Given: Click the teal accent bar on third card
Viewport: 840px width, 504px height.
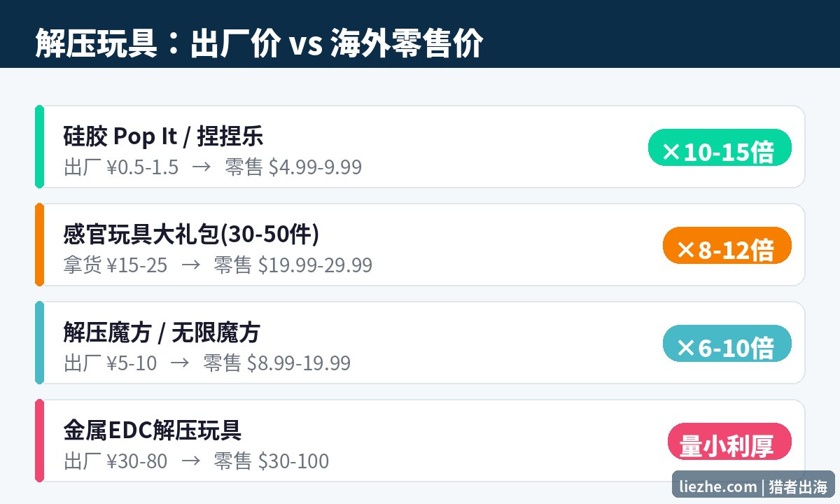Looking at the screenshot, I should point(39,343).
